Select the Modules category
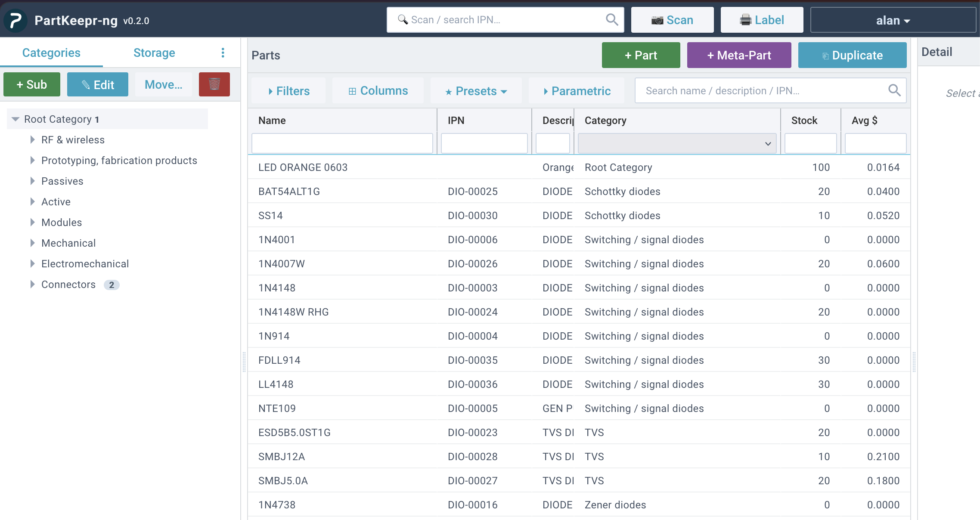The width and height of the screenshot is (980, 520). [62, 223]
